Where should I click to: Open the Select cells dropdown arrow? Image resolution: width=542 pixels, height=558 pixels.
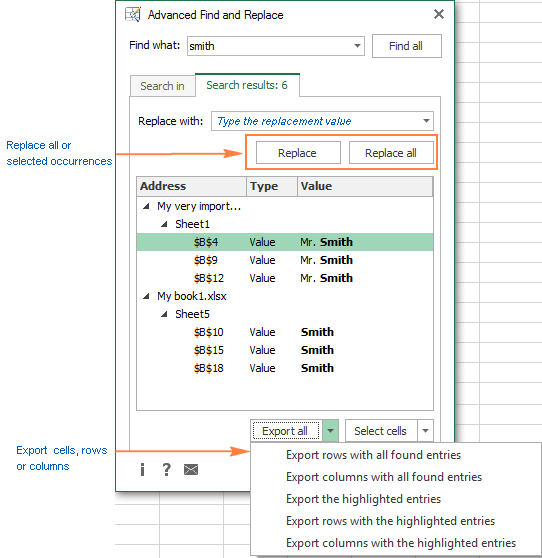coord(425,431)
